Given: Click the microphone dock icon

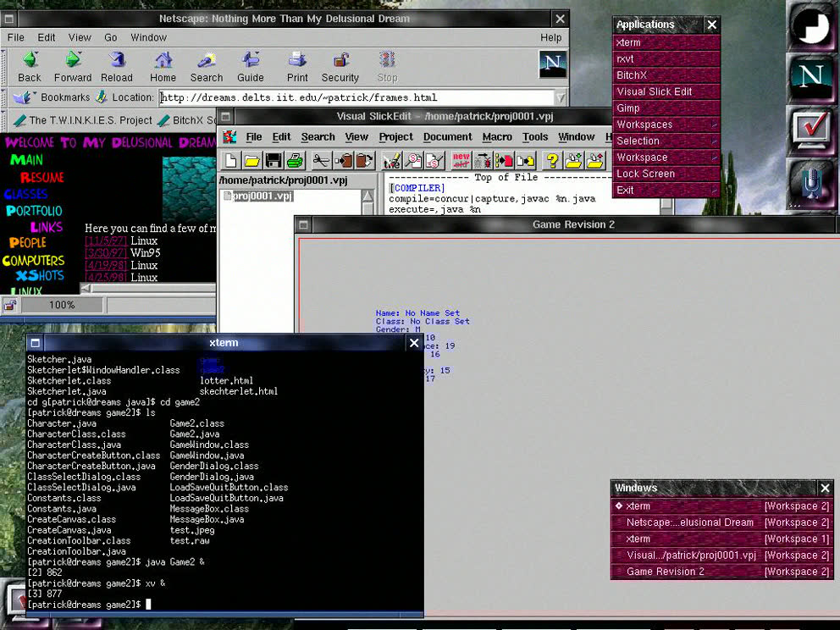Looking at the screenshot, I should (811, 182).
